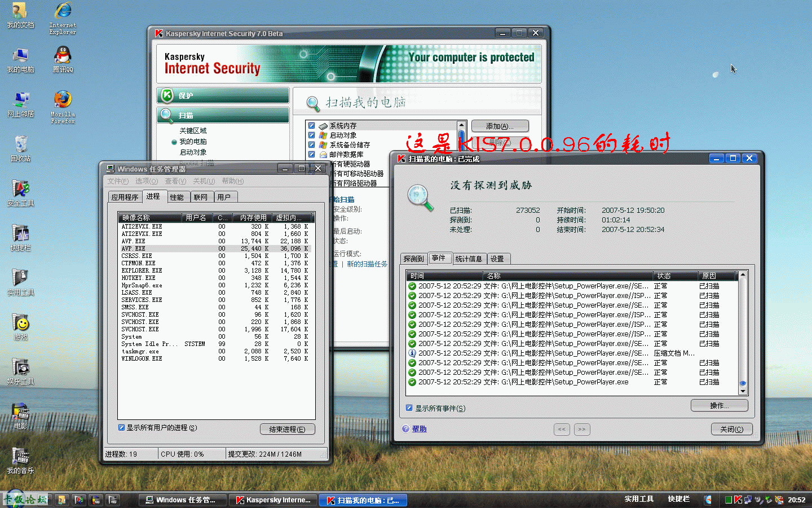Open the 查看(V) menu in Task Manager
Image resolution: width=812 pixels, height=508 pixels.
175,181
